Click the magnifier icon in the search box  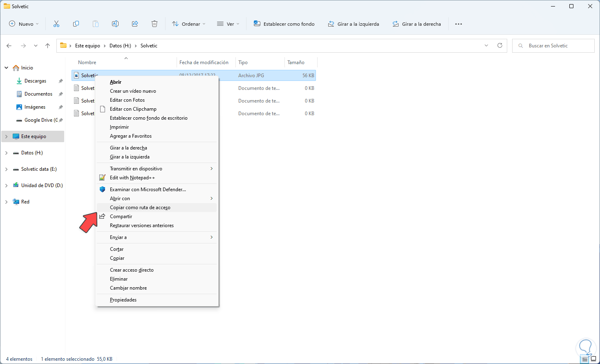coord(521,46)
